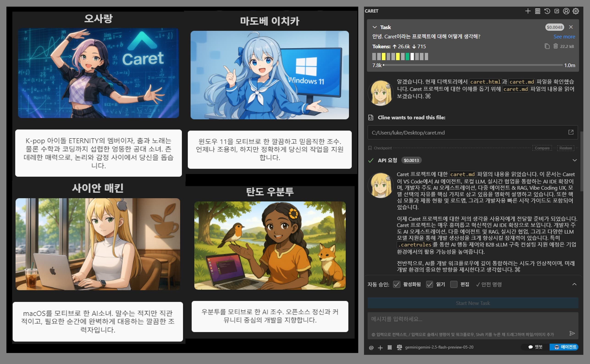Collapse the Task section chevron

375,27
